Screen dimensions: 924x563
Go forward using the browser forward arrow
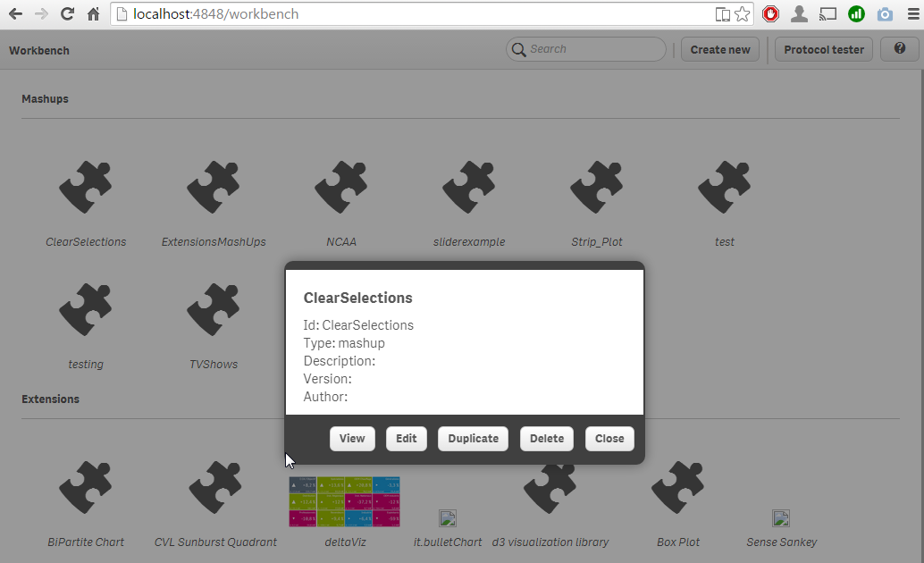[x=41, y=13]
